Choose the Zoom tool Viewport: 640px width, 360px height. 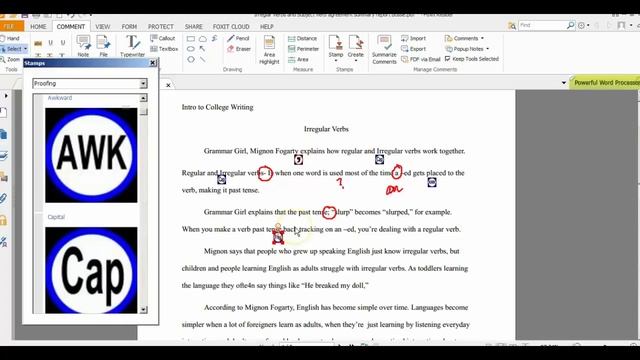(10, 60)
